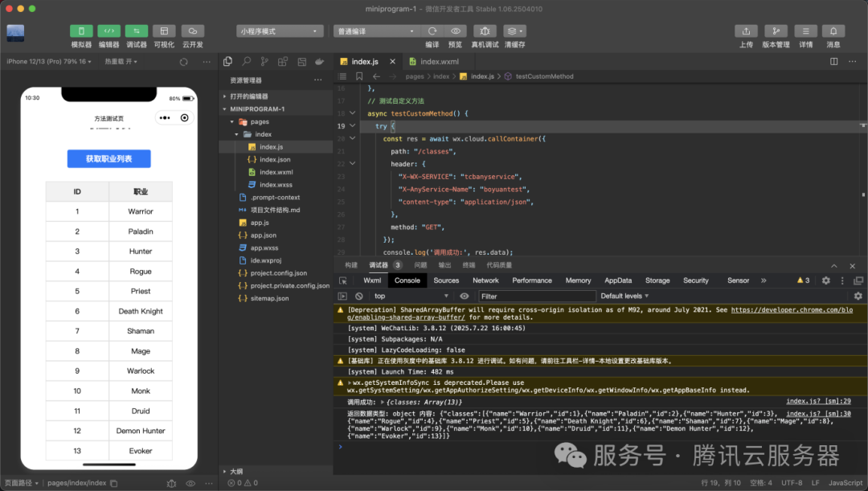Open the index.js? [sm]:29 source link
The height and width of the screenshot is (491, 868).
point(818,401)
